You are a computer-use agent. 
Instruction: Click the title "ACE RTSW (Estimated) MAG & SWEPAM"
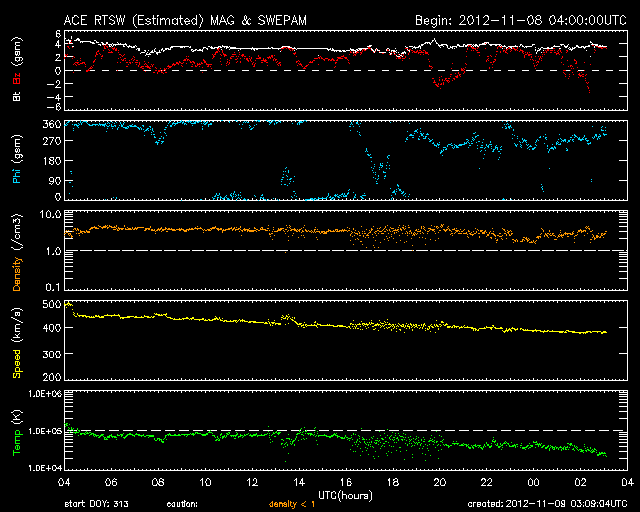point(185,20)
